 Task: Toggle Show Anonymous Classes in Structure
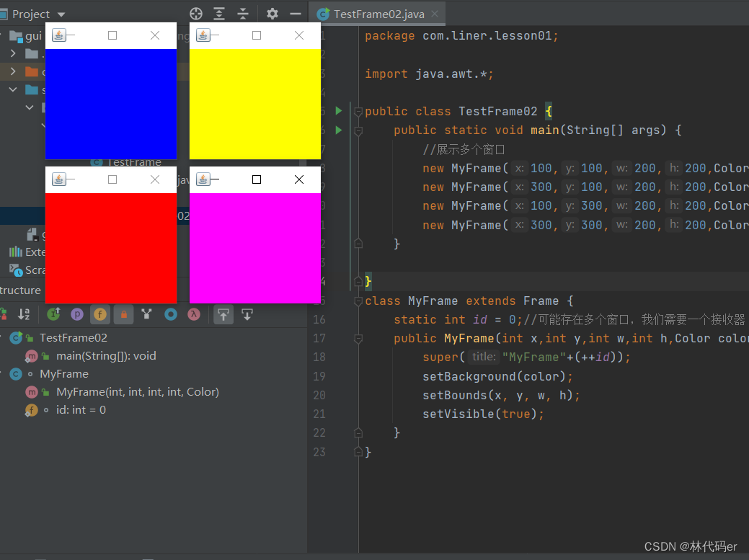coord(171,314)
